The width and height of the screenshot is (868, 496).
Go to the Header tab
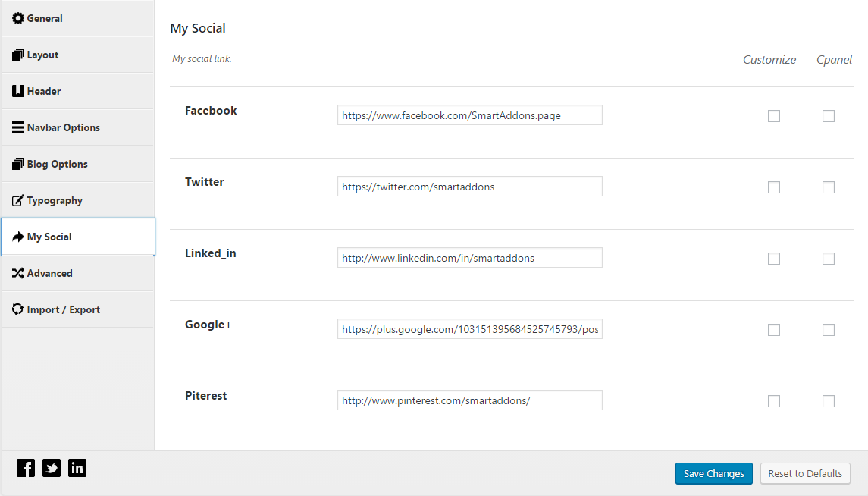click(77, 91)
